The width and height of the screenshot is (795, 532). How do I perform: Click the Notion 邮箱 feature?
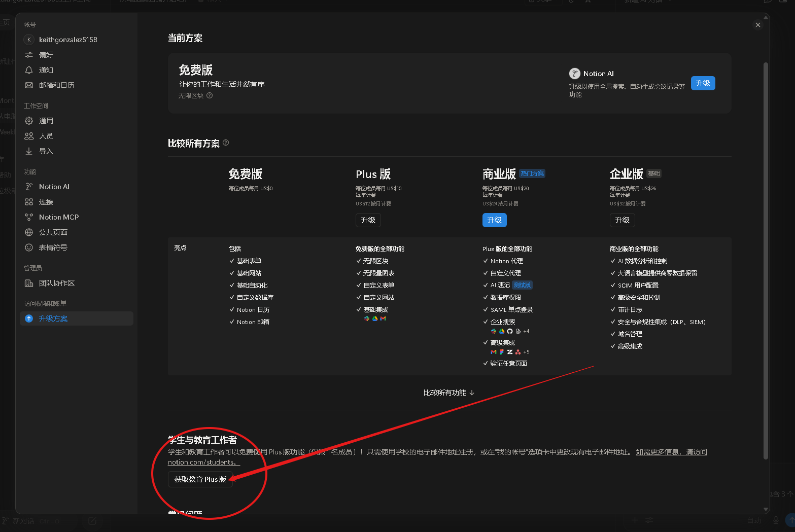point(253,322)
